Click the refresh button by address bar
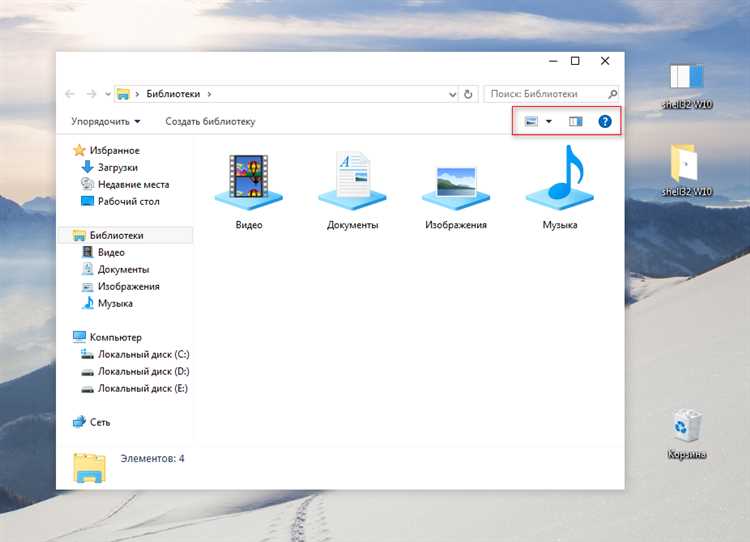Viewport: 750px width, 542px height. click(468, 94)
